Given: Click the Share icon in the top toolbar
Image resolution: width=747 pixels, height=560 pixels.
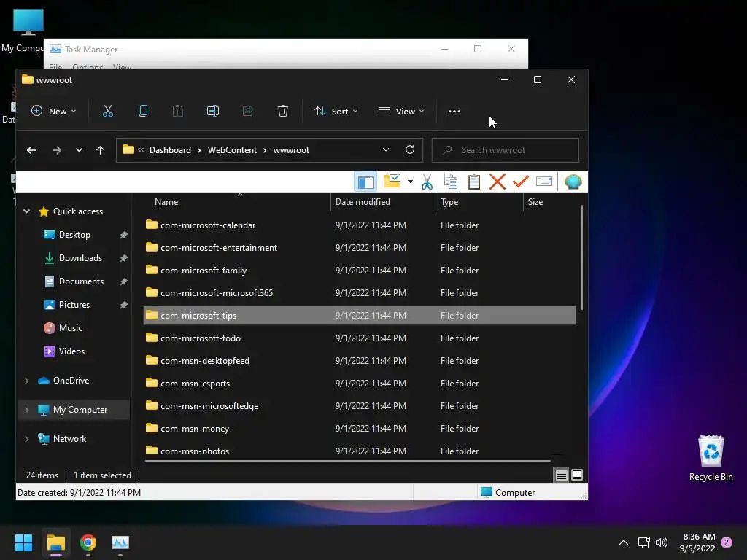Looking at the screenshot, I should coord(248,111).
